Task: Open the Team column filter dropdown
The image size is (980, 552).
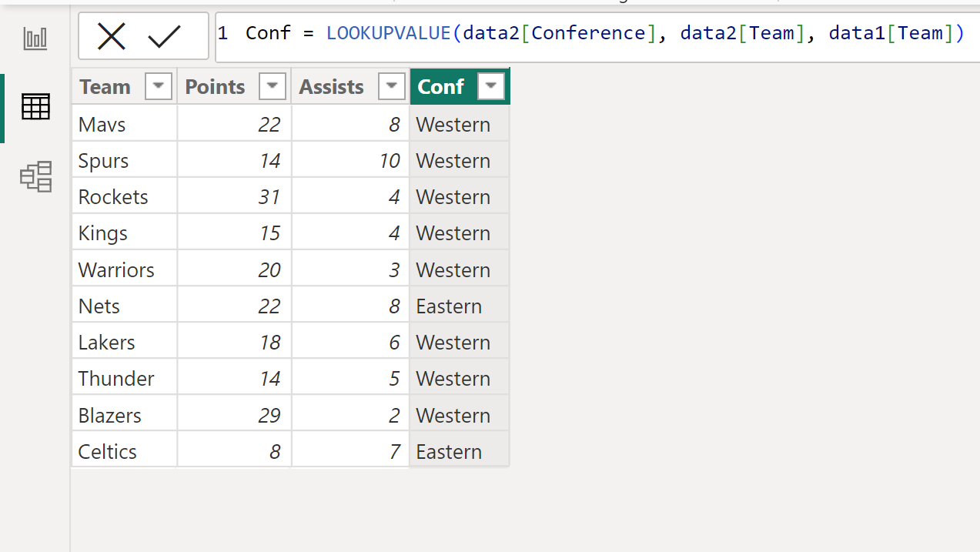Action: [x=159, y=87]
